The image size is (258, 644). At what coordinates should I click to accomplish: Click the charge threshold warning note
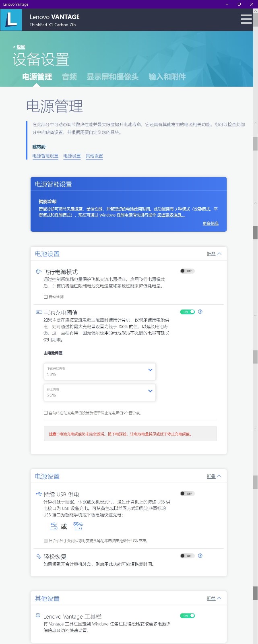[130, 434]
